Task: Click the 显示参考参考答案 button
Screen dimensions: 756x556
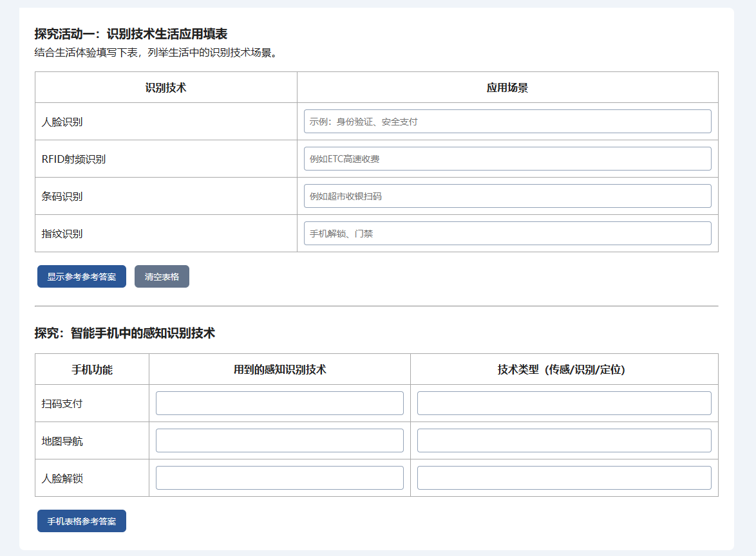Action: click(x=82, y=277)
